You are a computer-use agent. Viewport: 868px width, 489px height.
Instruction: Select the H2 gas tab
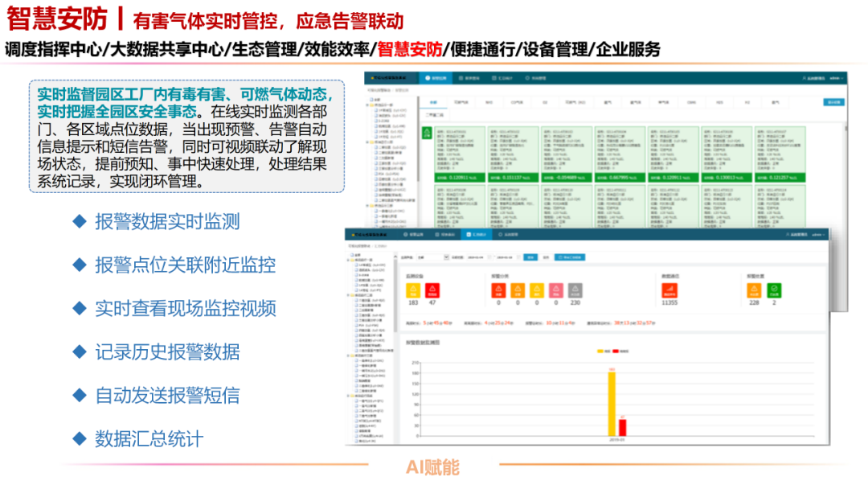point(747,102)
